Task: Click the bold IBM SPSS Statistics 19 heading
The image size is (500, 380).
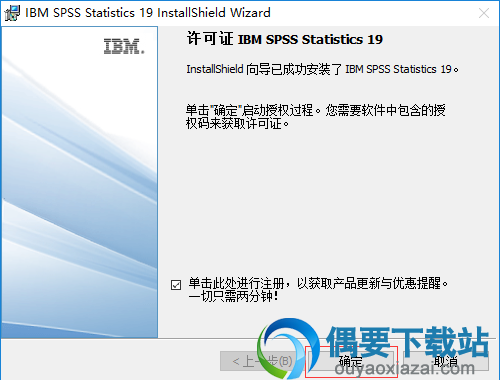Action: pyautogui.click(x=310, y=39)
